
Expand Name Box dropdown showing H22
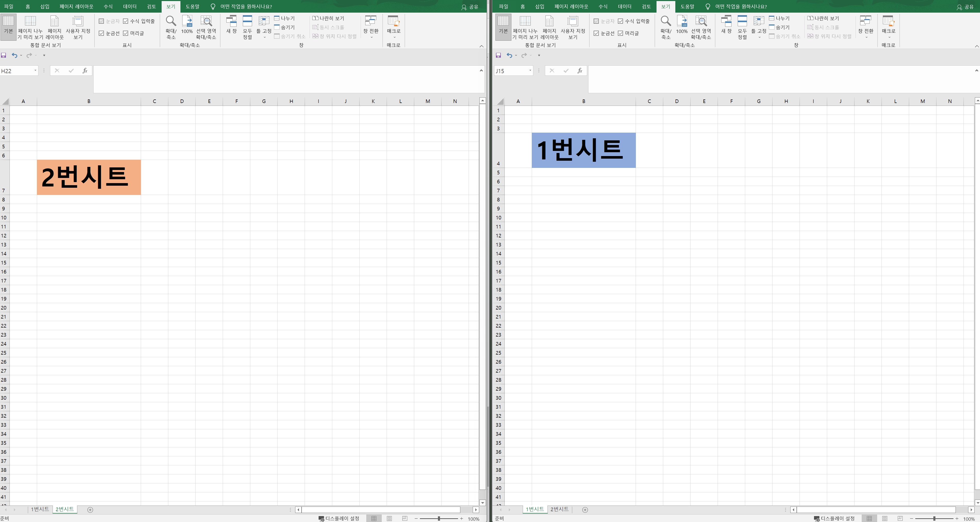click(35, 71)
